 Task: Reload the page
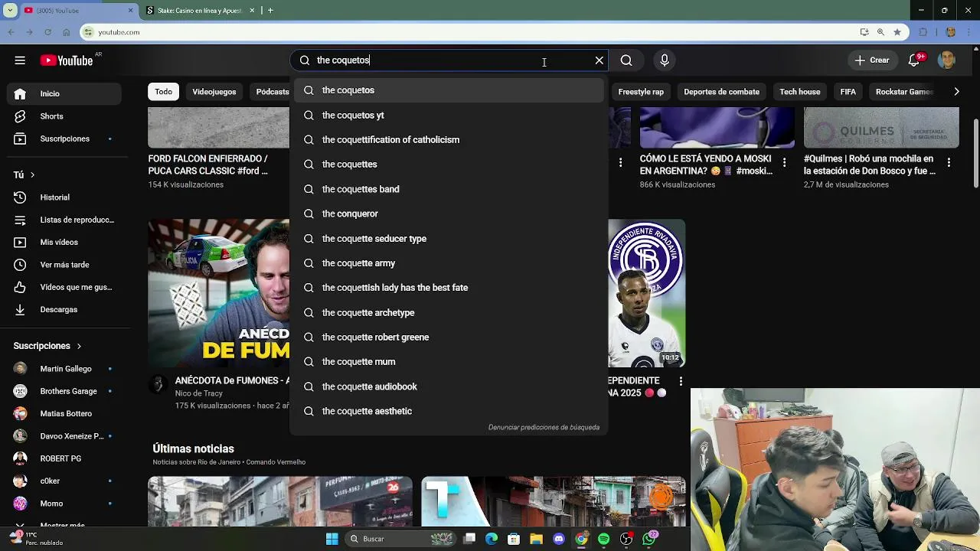pyautogui.click(x=47, y=32)
